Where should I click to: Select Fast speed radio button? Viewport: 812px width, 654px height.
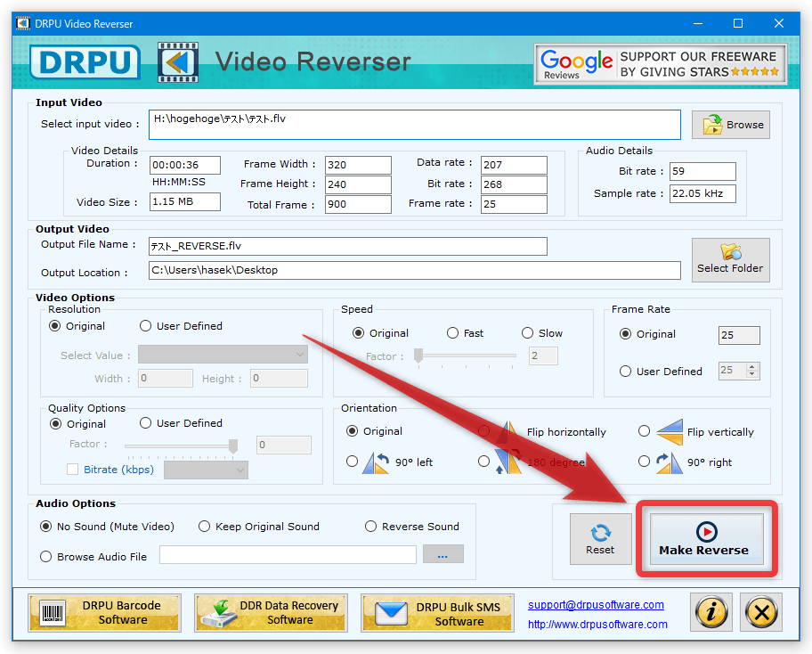point(452,333)
